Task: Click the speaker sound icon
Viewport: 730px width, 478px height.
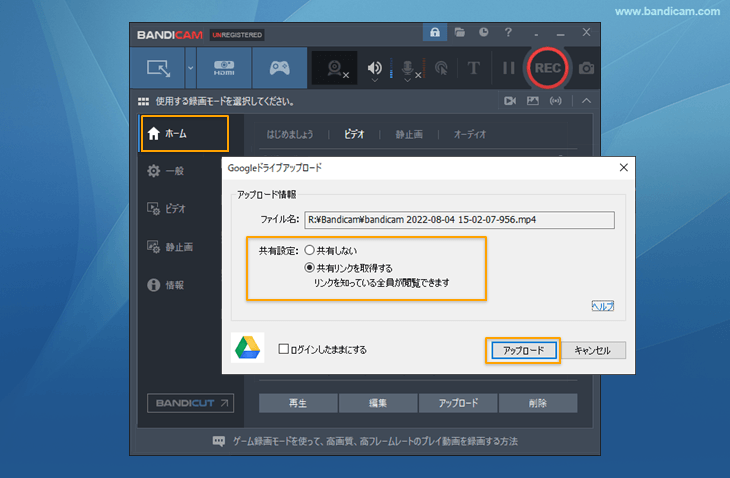Action: click(x=374, y=67)
